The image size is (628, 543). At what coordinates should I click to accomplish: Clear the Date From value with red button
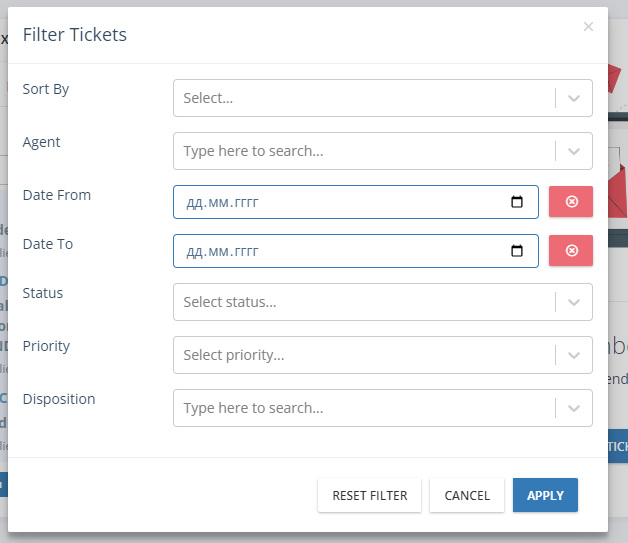click(x=571, y=201)
